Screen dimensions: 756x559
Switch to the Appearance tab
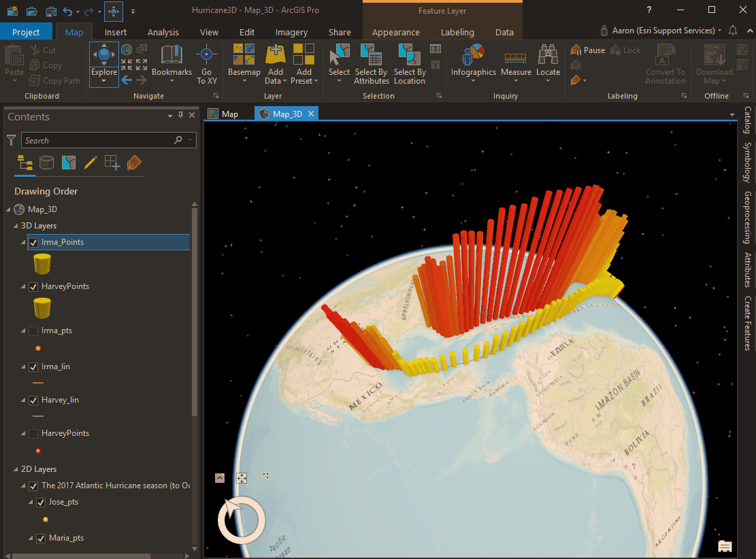point(395,32)
